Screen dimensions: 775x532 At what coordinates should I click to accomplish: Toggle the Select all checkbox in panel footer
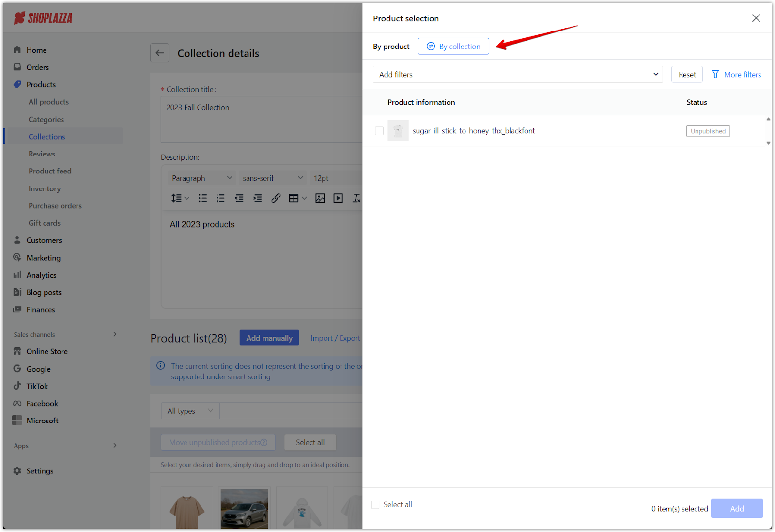(x=375, y=505)
